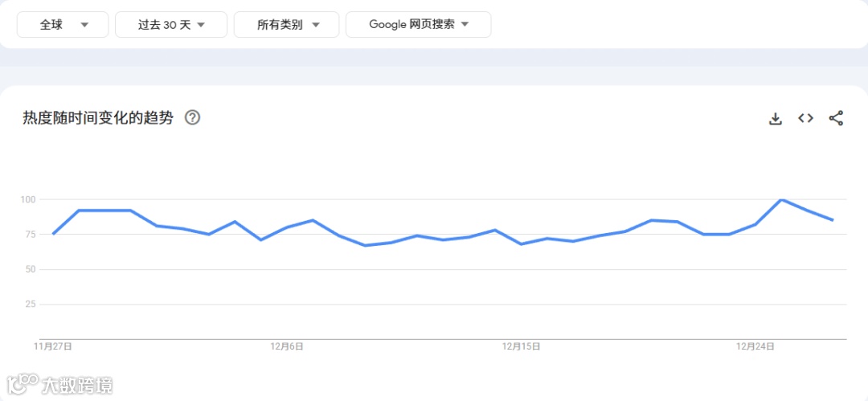Viewport: 868px width, 401px height.
Task: Click the 12月24日 date axis label
Action: coord(755,346)
